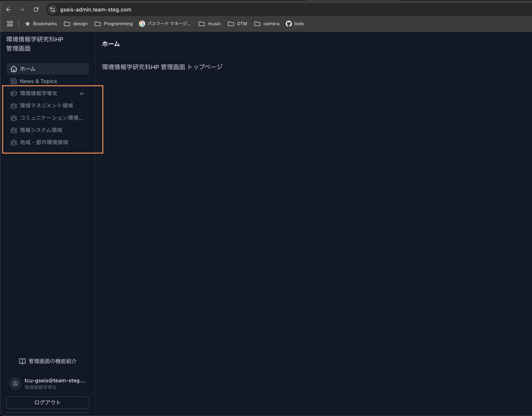
Task: Open the todo GitHub bookmark
Action: (x=295, y=24)
